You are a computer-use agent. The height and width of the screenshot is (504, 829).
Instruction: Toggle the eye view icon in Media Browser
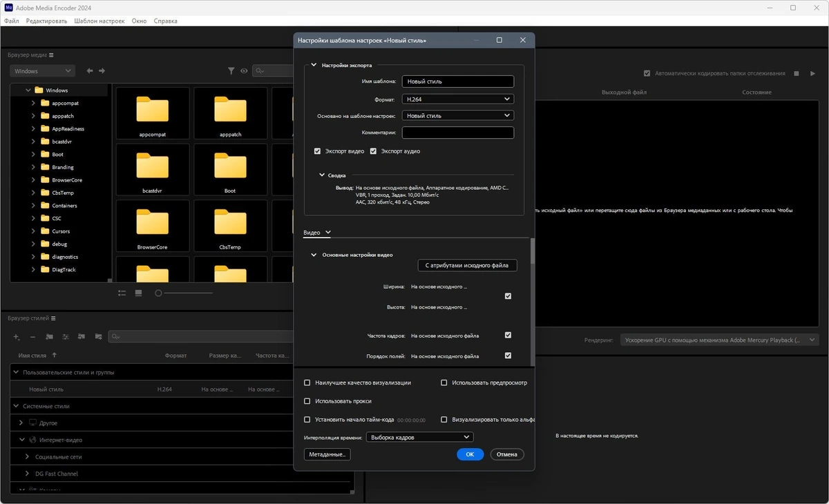[x=244, y=71]
